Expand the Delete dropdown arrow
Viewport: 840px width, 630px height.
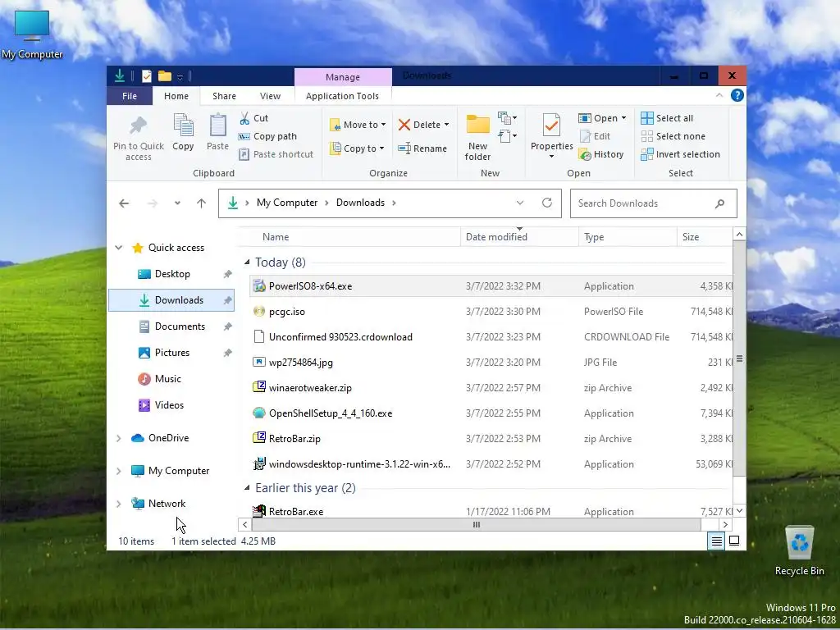[447, 125]
